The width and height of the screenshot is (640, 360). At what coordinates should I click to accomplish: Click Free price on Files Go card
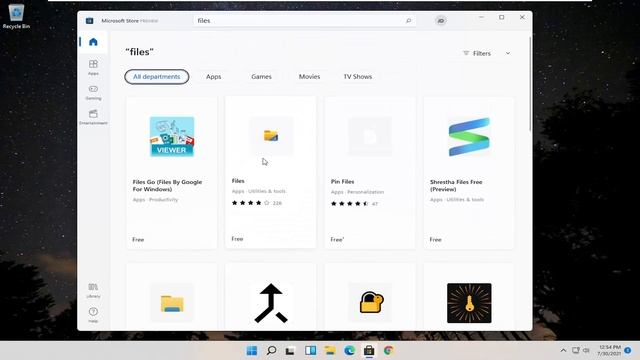click(x=138, y=240)
